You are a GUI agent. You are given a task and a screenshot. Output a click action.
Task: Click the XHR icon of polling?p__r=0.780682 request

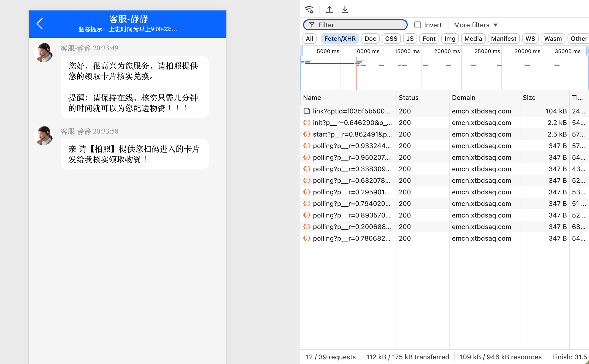pyautogui.click(x=307, y=238)
